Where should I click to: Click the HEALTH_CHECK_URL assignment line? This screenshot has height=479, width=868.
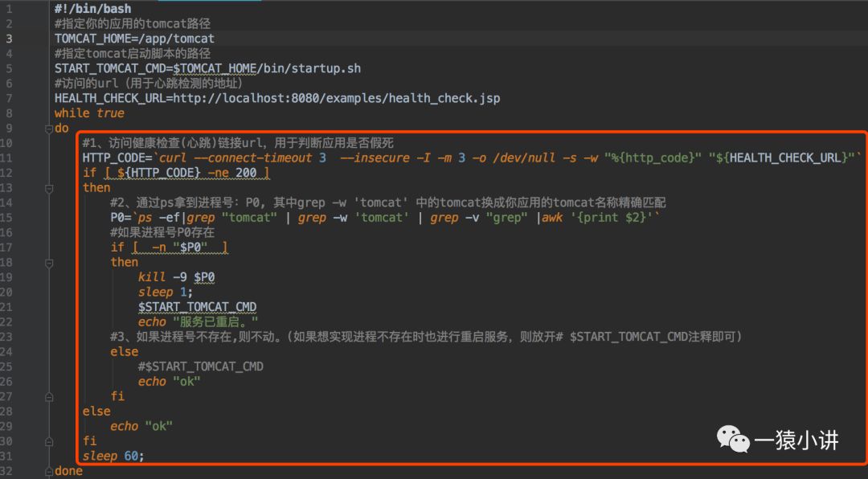277,99
